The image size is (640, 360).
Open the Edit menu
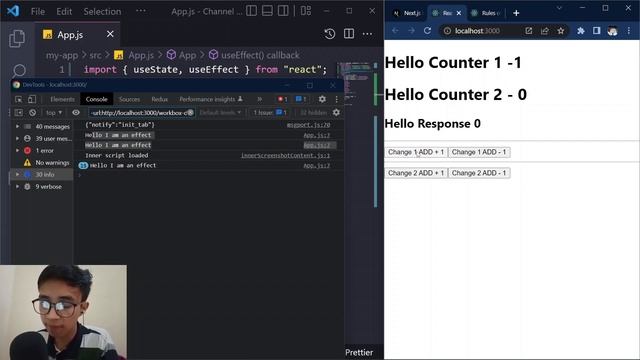click(64, 11)
